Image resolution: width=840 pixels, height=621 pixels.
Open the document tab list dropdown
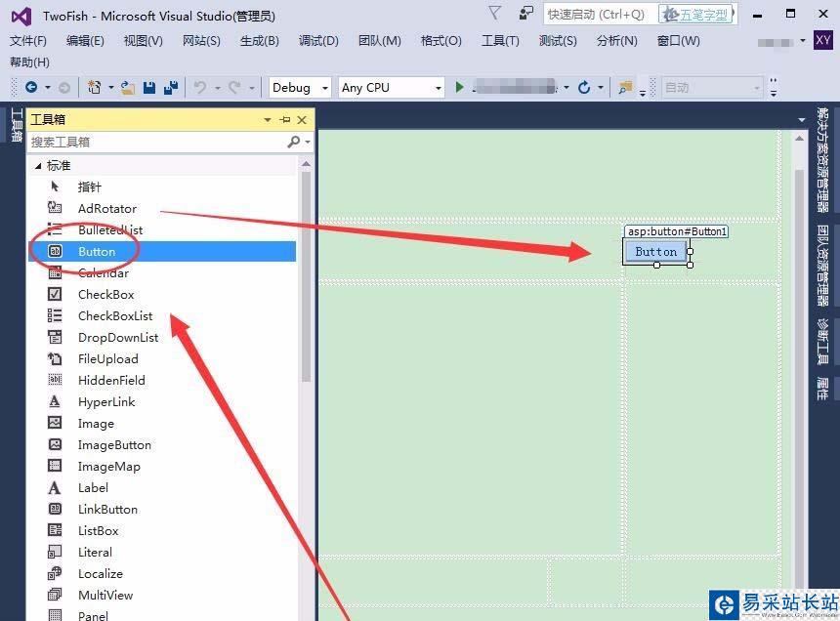coord(802,120)
